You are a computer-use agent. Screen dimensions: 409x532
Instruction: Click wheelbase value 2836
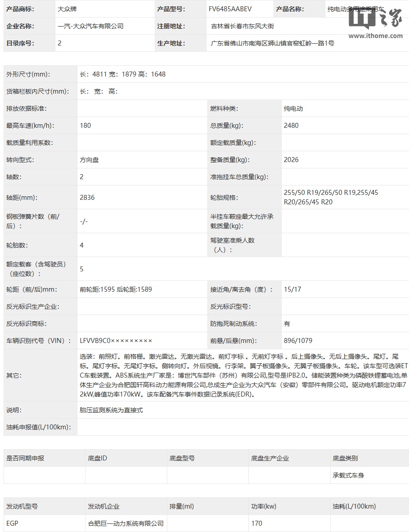pos(87,198)
